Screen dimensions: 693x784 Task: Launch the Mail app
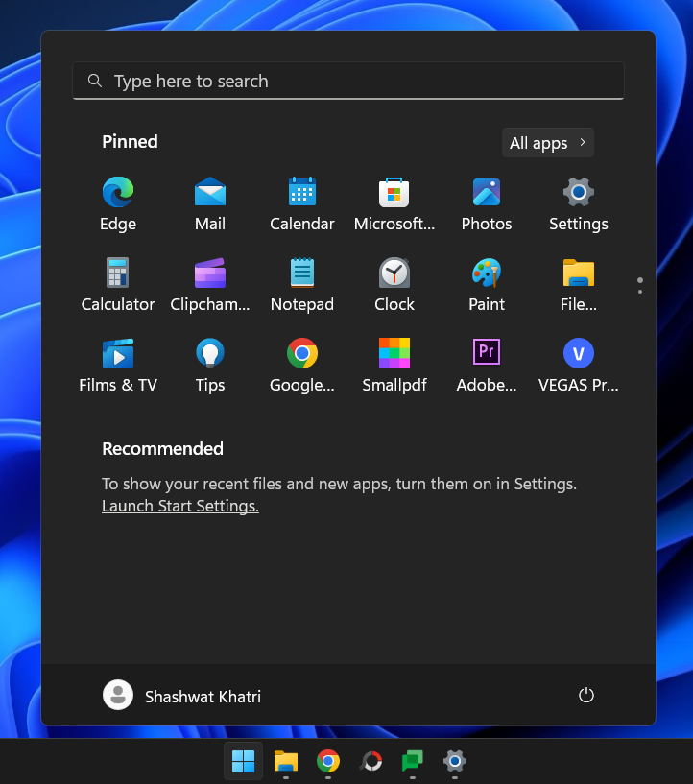pos(210,203)
